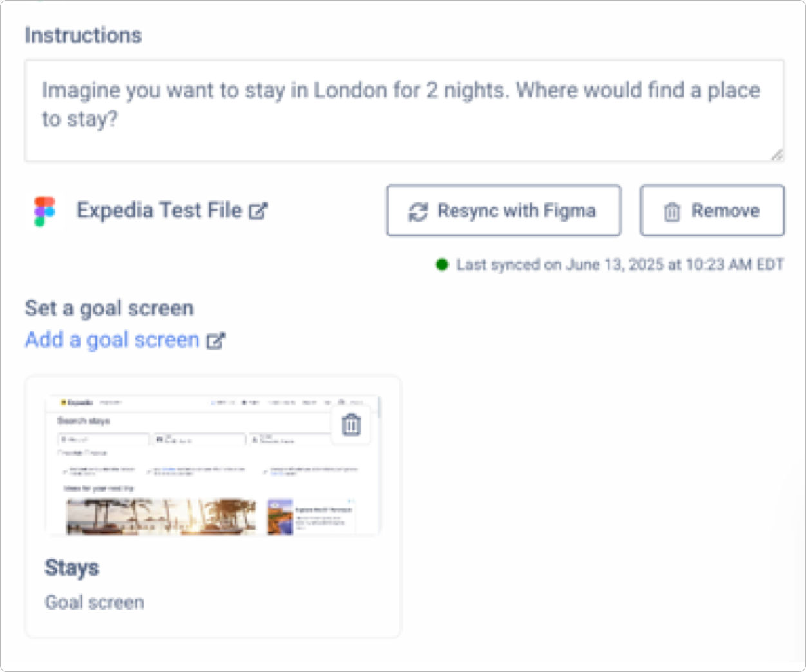Screen dimensions: 806x672
Task: Follow the Add a goal screen link
Action: pos(112,340)
